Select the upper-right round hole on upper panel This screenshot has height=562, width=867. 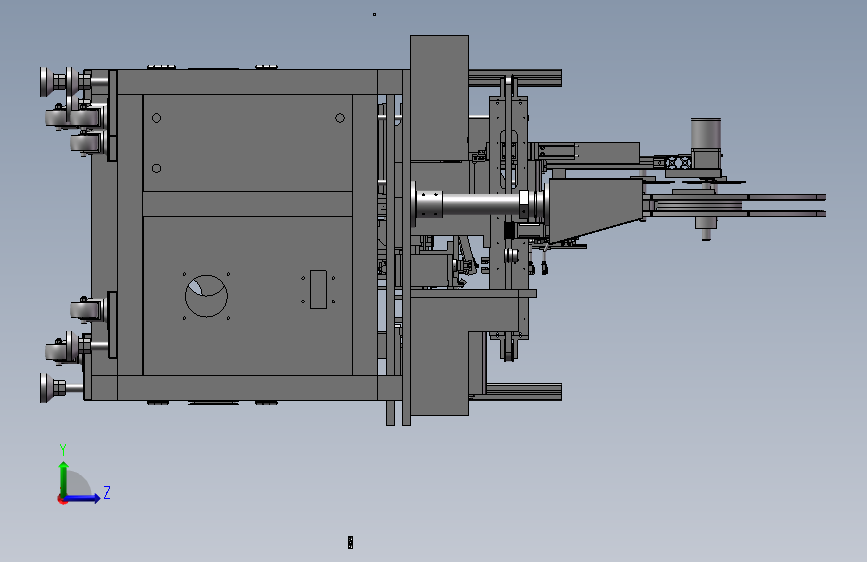tap(340, 118)
